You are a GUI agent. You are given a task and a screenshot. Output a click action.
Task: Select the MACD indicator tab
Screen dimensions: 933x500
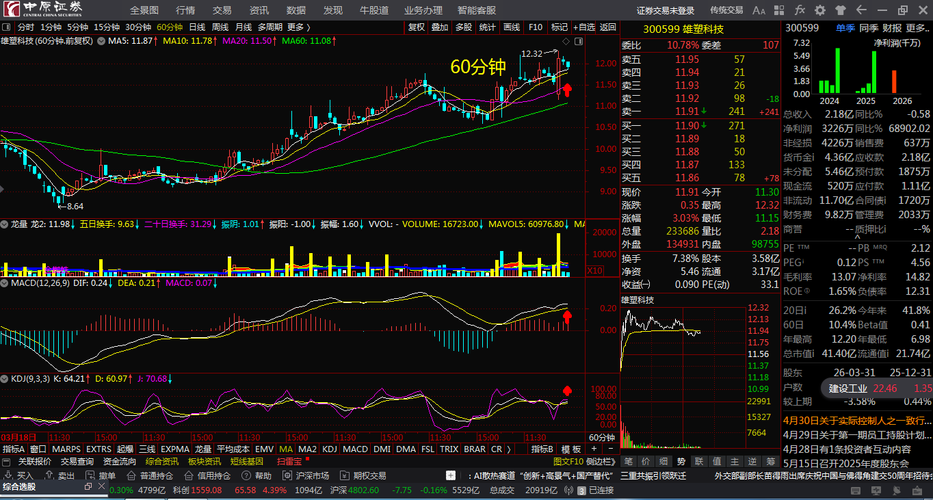355,449
